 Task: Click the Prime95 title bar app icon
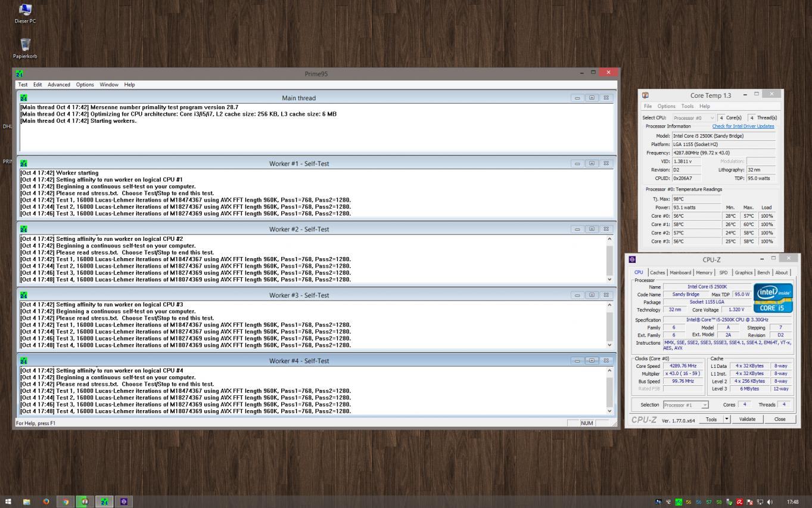pos(19,73)
